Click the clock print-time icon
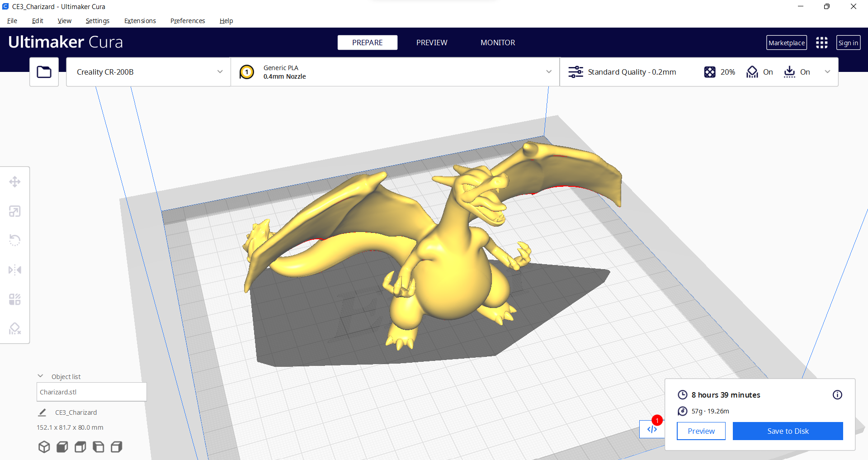 click(x=683, y=395)
